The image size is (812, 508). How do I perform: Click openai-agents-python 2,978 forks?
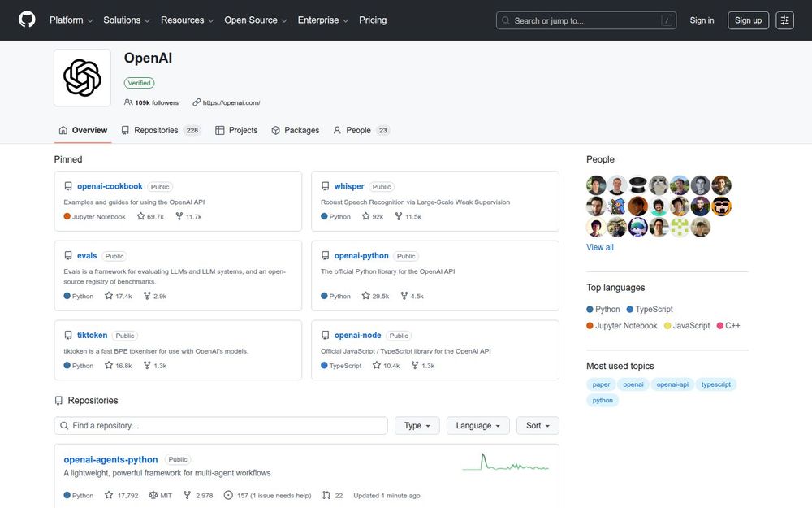(198, 496)
